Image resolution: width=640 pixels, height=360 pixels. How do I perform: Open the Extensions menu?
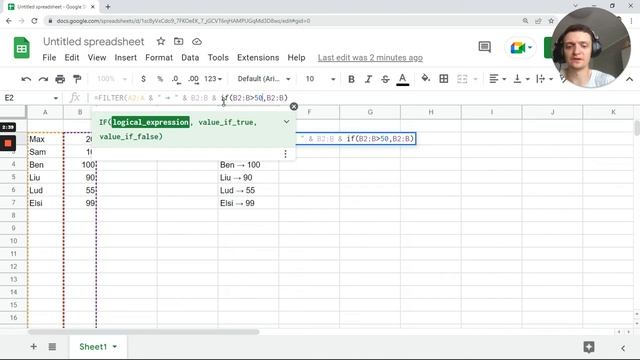tap(258, 58)
